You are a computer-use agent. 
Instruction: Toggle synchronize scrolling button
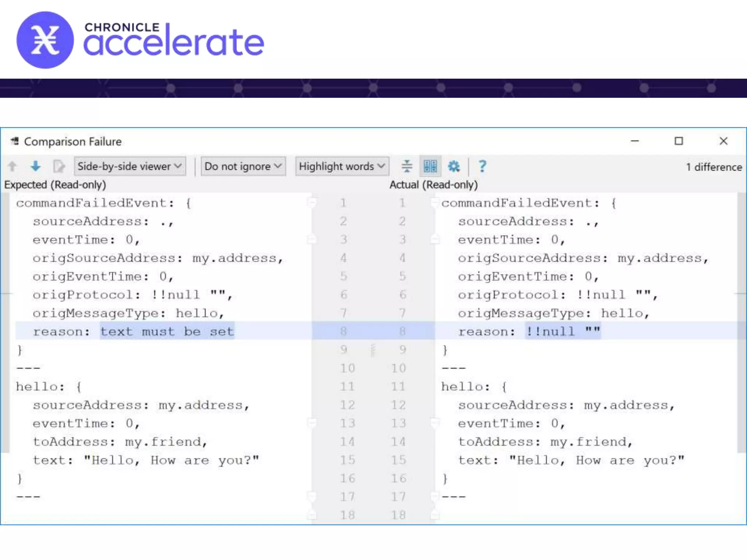coord(430,166)
